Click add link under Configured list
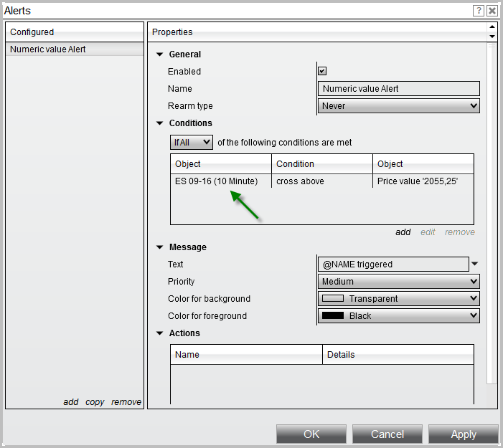This screenshot has width=503, height=448. (x=70, y=402)
